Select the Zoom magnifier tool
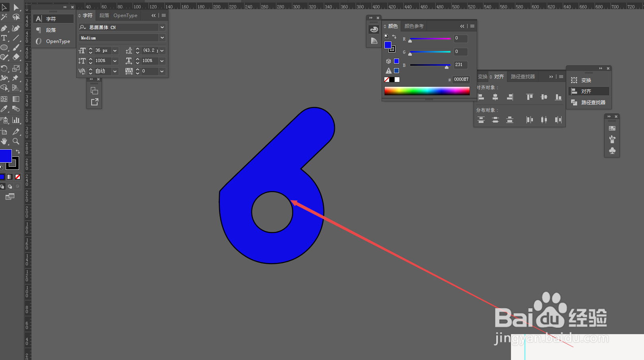644x360 pixels. (16, 141)
